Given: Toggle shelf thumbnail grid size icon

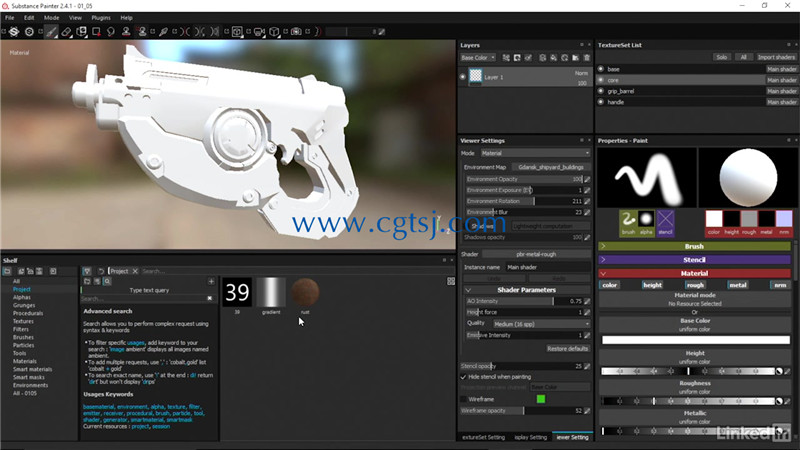Looking at the screenshot, I should 451,281.
